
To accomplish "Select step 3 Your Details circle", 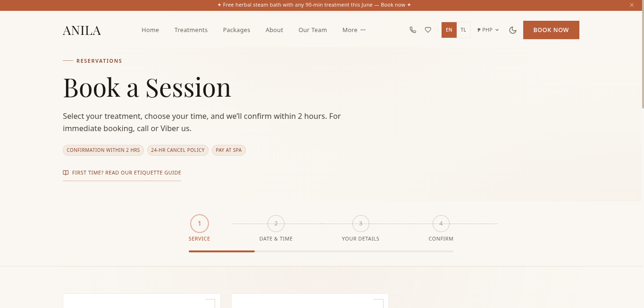I will pyautogui.click(x=361, y=224).
